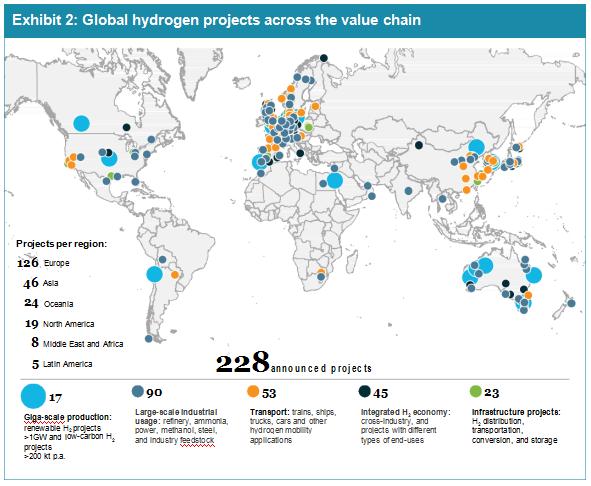The width and height of the screenshot is (591, 486).
Task: Select the North America 19 region entry
Action: 60,324
